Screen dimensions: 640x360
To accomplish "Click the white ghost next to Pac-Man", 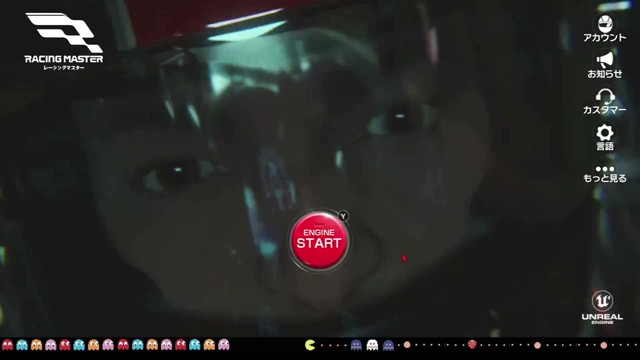I will [x=372, y=345].
